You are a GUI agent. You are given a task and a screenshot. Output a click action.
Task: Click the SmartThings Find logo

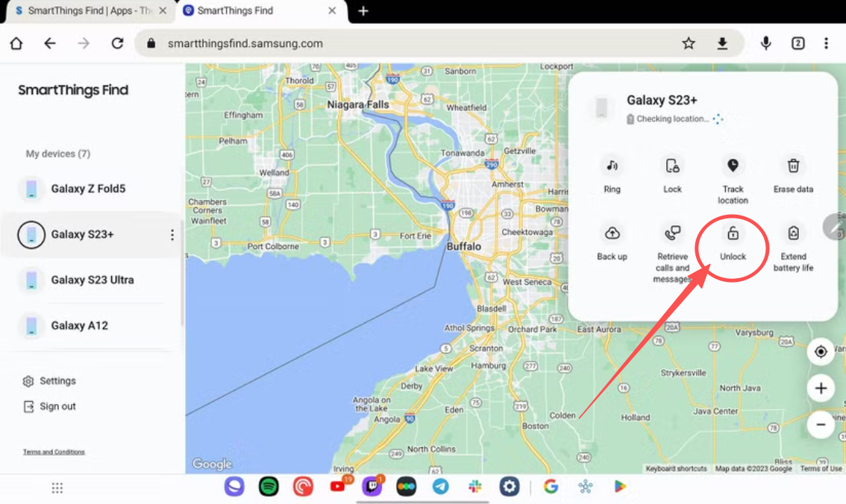click(73, 90)
